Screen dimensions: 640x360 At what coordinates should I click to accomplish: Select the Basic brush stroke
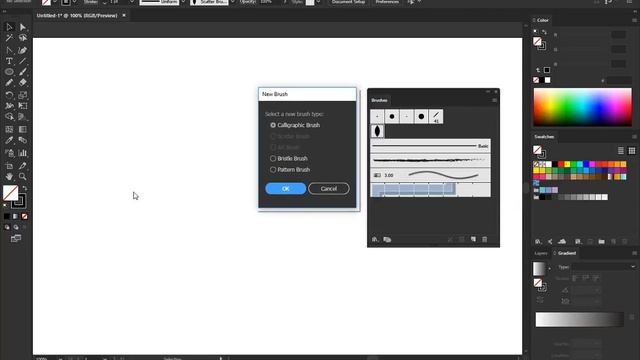[x=430, y=146]
